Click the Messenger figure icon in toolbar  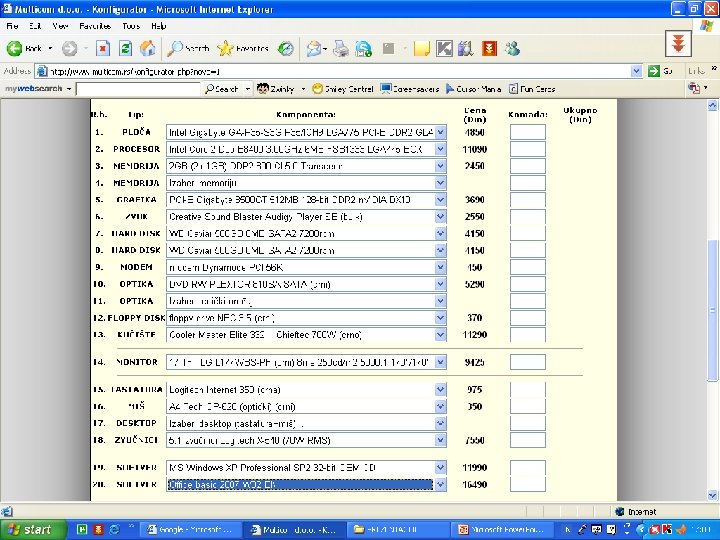tap(512, 48)
